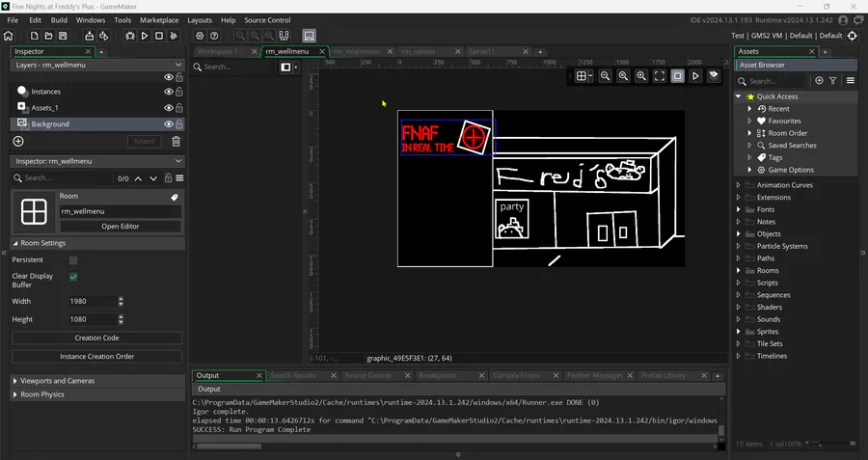Click the Width value field 1980

point(93,302)
